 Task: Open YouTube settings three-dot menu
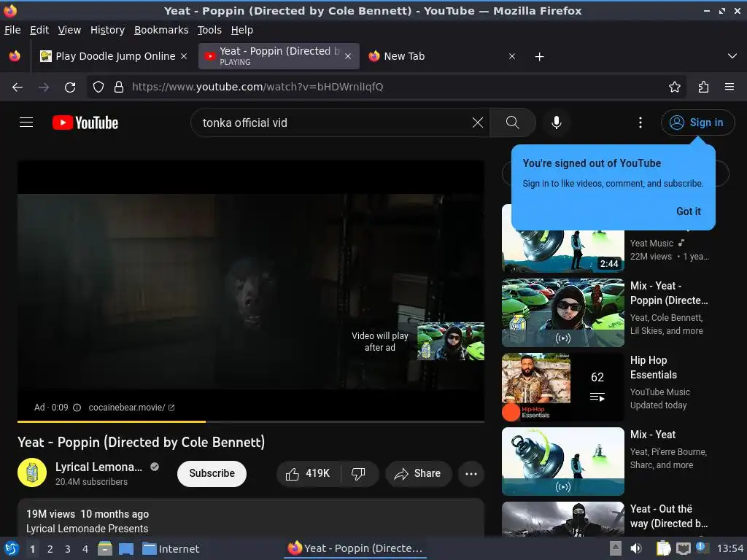[x=640, y=122]
